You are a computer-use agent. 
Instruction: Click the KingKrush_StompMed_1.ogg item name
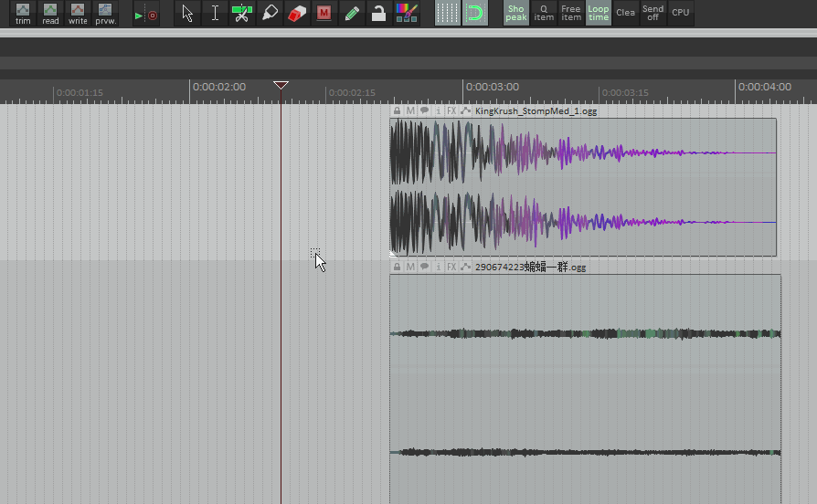tap(536, 110)
